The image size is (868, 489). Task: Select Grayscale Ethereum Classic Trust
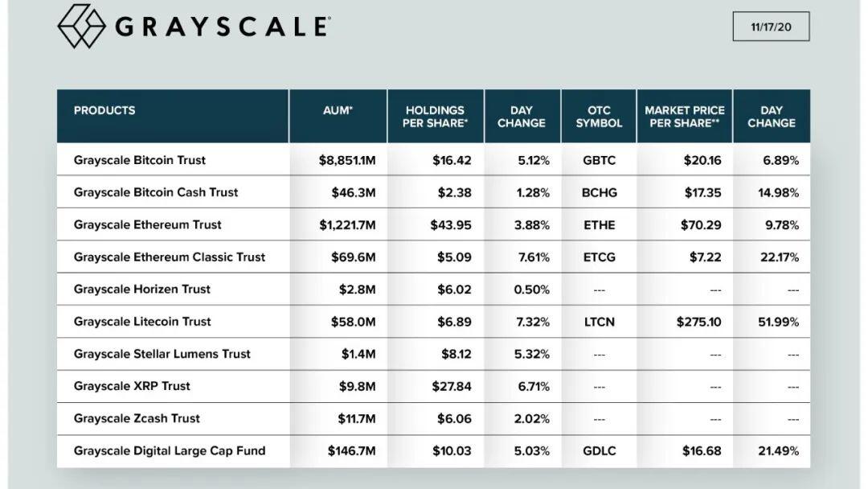[x=170, y=257]
